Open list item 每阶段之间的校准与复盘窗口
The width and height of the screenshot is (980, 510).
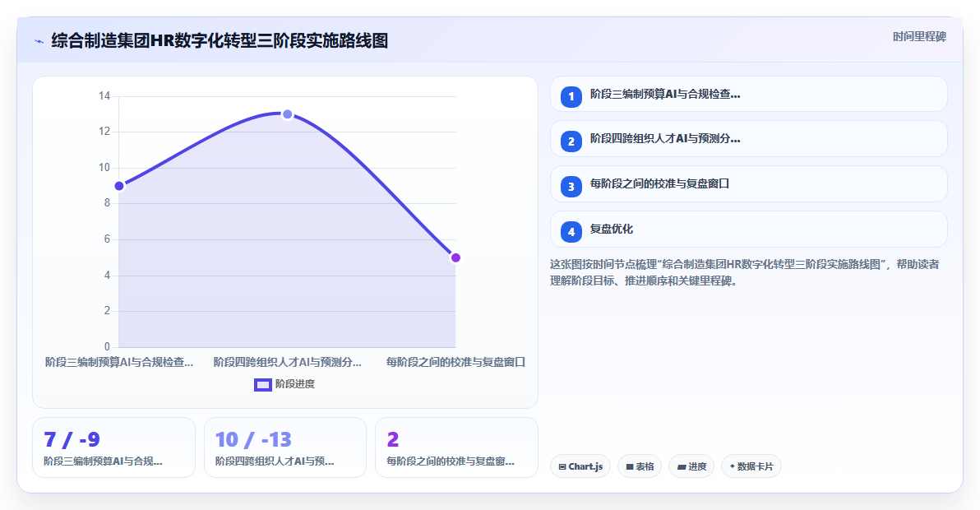[x=749, y=183]
